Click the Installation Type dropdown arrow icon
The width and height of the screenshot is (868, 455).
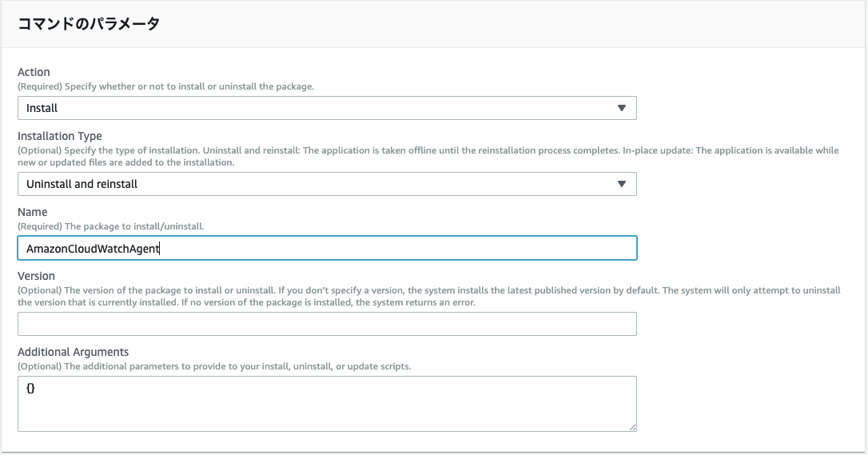pos(622,184)
